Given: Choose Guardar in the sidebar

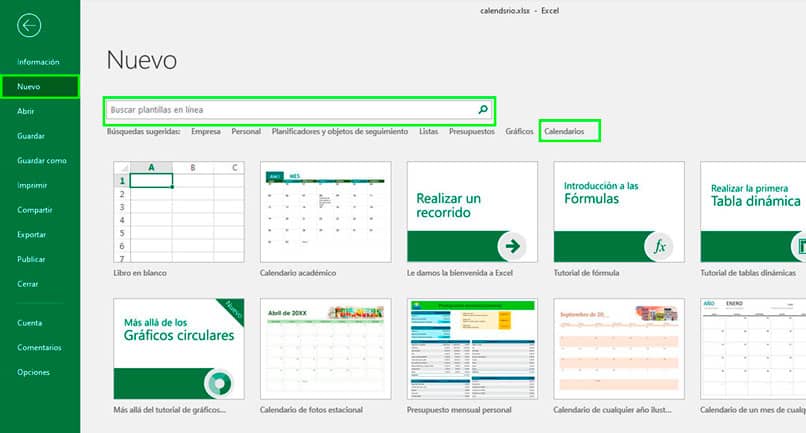Looking at the screenshot, I should (x=31, y=136).
